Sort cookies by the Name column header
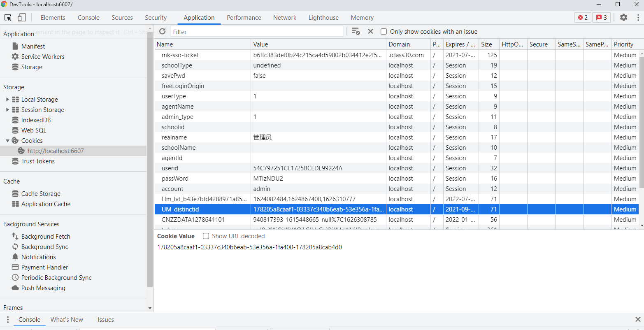This screenshot has height=330, width=644. pyautogui.click(x=202, y=44)
